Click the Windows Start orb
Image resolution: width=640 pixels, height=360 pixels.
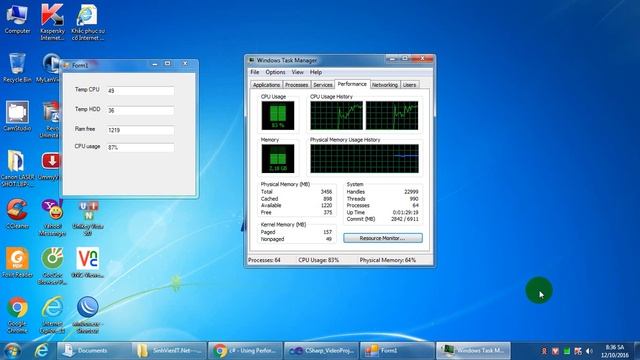[12, 351]
